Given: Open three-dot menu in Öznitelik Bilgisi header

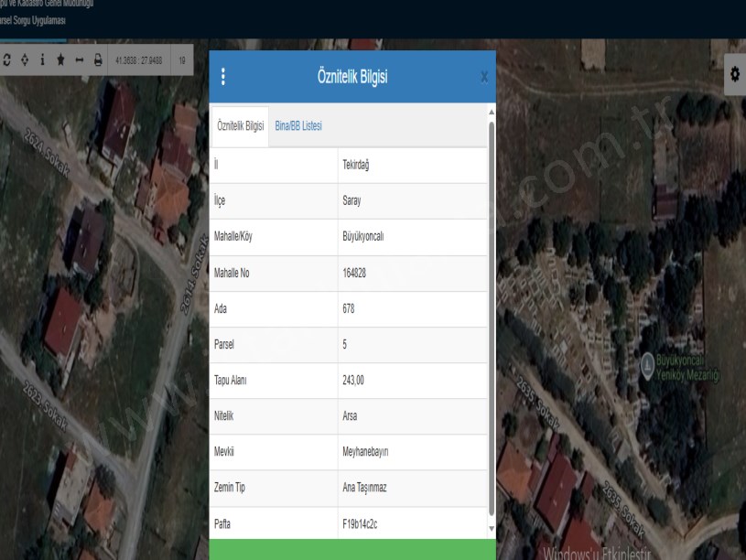Looking at the screenshot, I should tap(223, 77).
